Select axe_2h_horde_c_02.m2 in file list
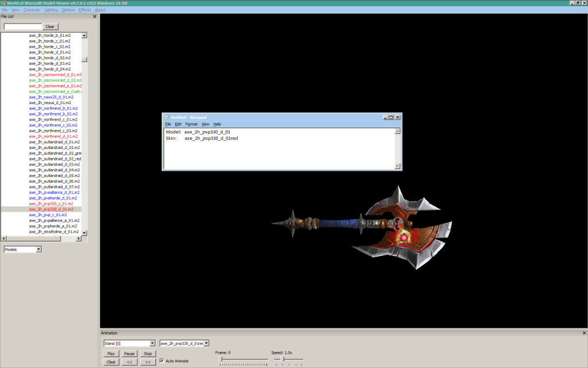 pos(50,47)
